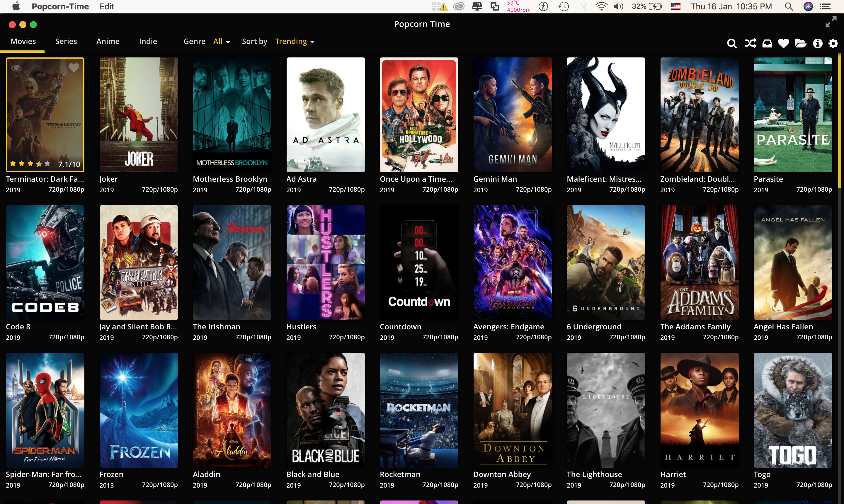
Task: Click the battery status indicator
Action: click(x=647, y=6)
